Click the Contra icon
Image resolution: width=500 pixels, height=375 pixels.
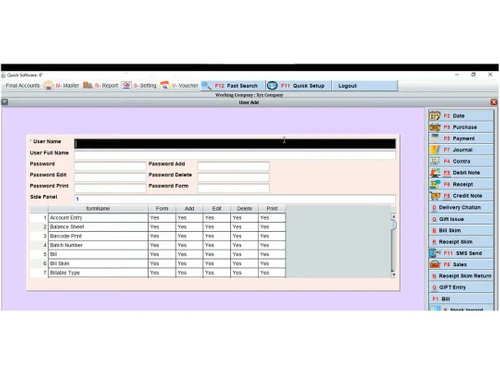click(x=435, y=161)
